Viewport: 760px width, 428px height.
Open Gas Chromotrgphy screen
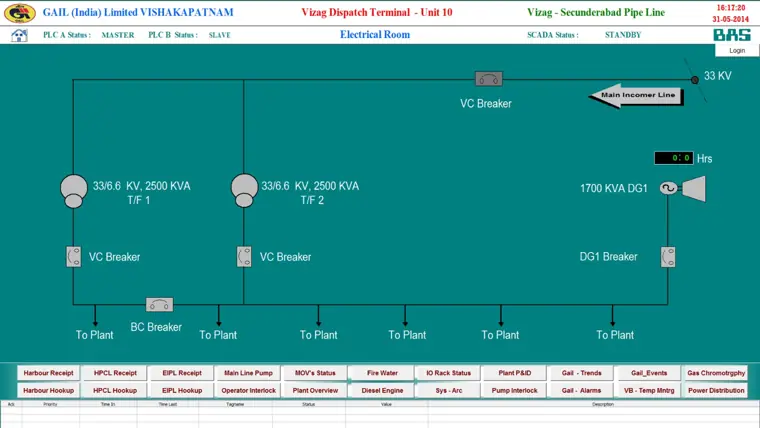click(716, 373)
